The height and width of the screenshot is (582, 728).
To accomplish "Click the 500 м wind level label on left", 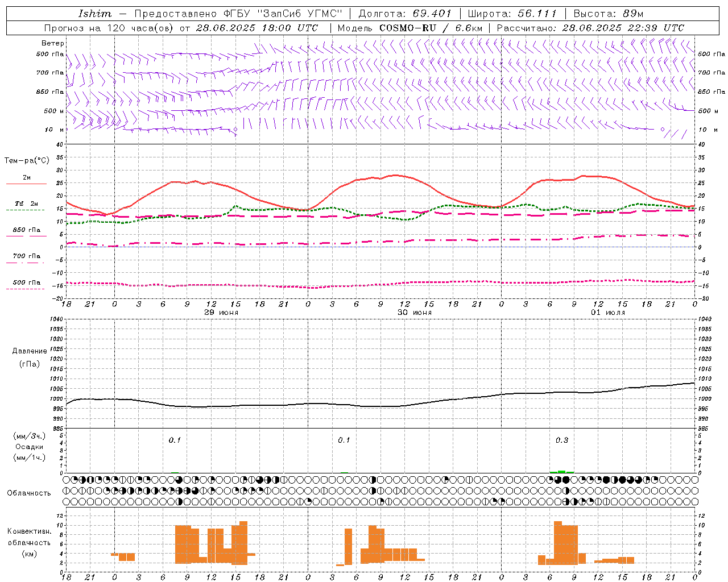I will [54, 111].
